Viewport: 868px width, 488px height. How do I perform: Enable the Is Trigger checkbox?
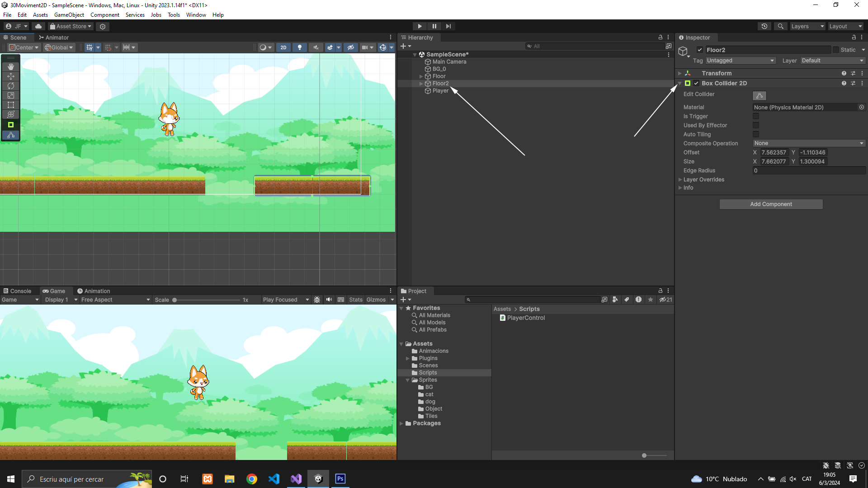tap(756, 116)
